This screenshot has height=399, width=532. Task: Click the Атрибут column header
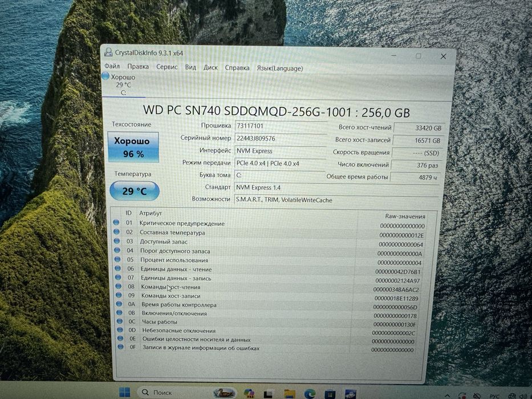pyautogui.click(x=151, y=213)
